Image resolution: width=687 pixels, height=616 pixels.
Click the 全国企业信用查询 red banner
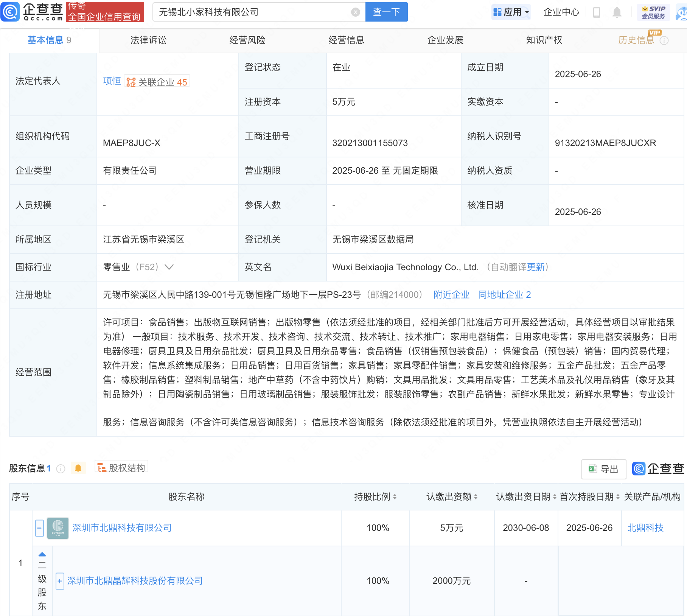point(105,12)
